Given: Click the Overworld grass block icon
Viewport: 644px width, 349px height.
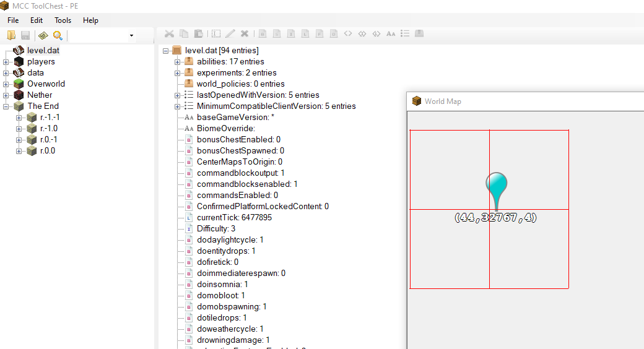Looking at the screenshot, I should coord(19,84).
